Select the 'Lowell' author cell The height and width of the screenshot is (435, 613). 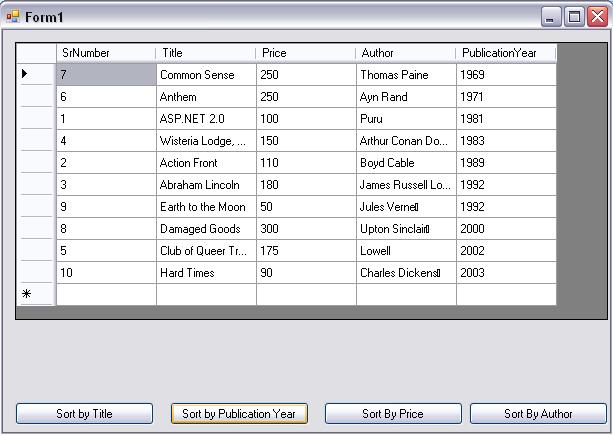pyautogui.click(x=407, y=251)
